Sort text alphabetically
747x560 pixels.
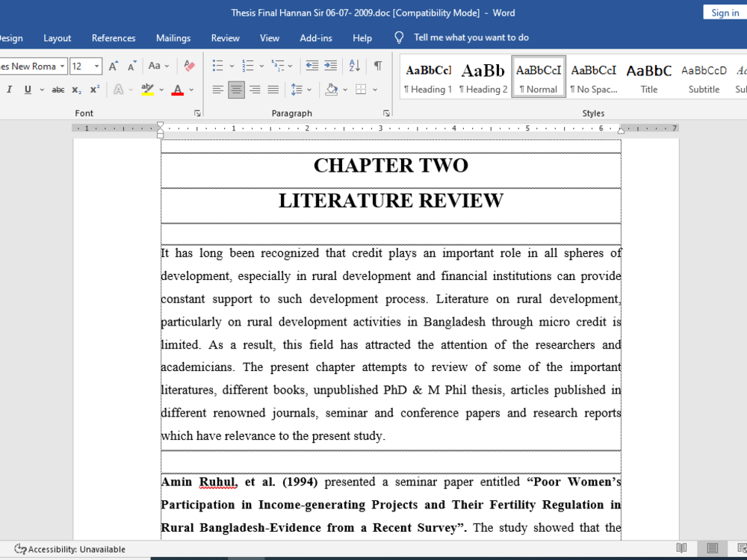click(x=354, y=66)
